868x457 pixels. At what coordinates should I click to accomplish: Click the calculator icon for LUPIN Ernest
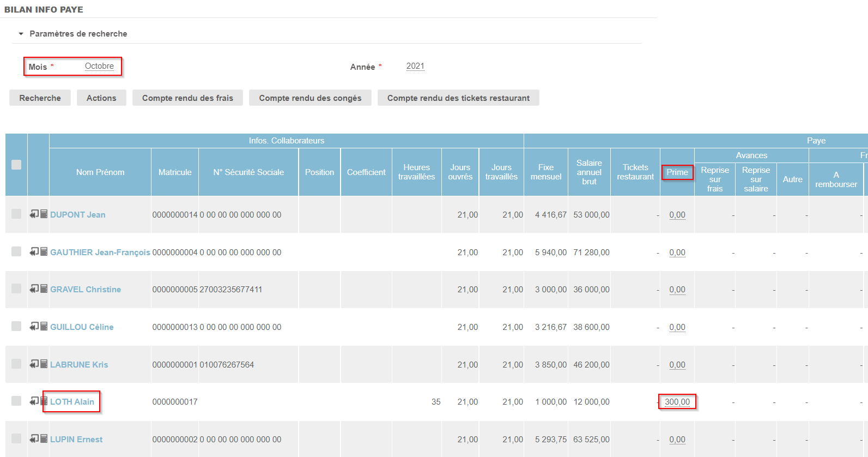44,438
